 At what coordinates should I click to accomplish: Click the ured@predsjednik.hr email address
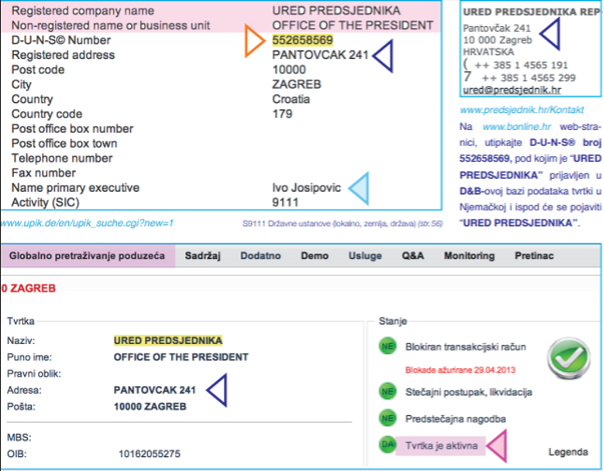tap(512, 90)
